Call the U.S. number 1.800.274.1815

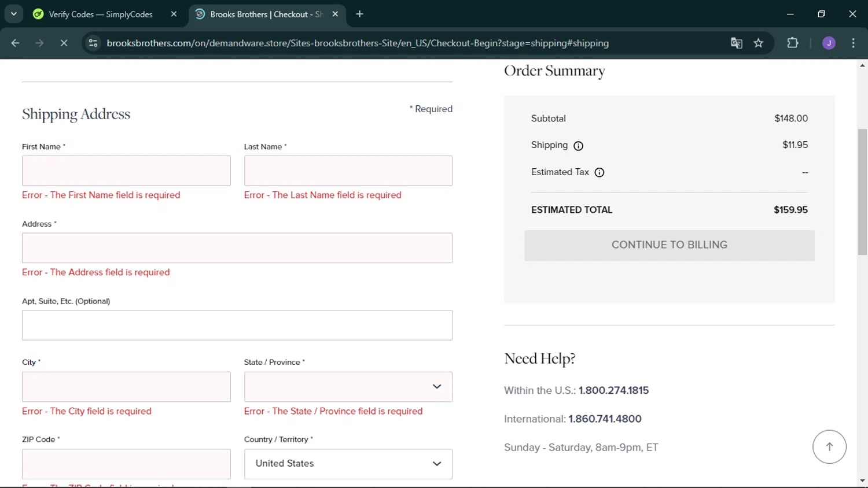[x=613, y=390]
